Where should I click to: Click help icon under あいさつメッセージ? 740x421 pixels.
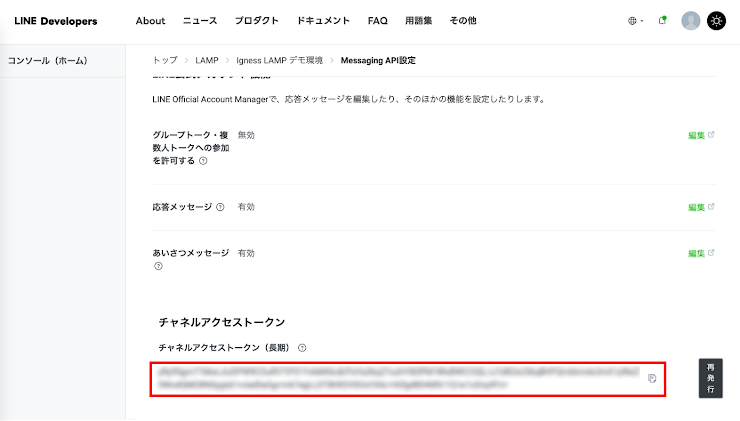[x=158, y=267]
